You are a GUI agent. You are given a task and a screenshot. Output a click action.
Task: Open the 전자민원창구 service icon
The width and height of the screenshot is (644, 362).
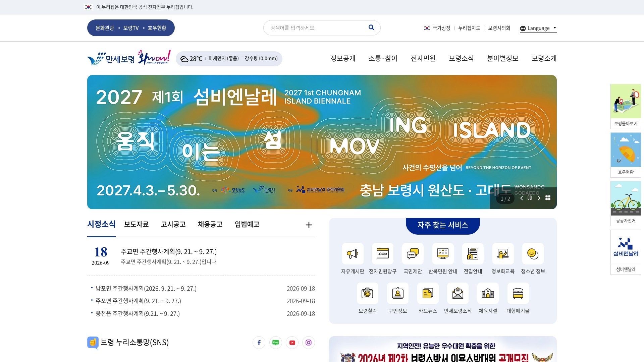383,254
